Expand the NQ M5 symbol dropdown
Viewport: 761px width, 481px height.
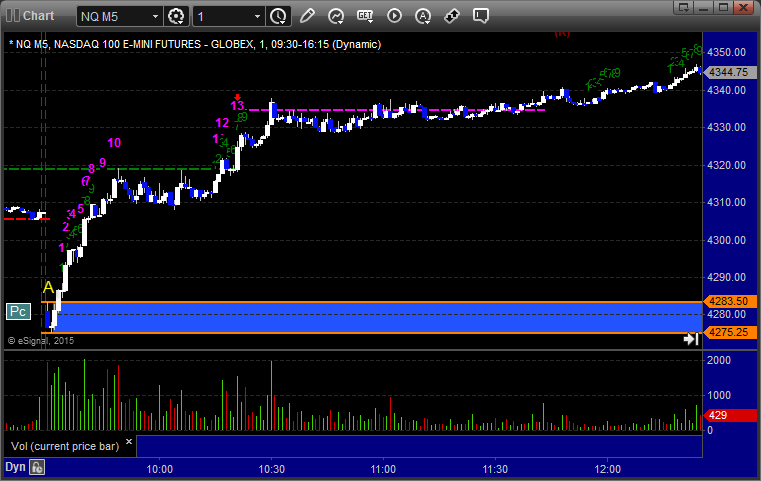[154, 16]
